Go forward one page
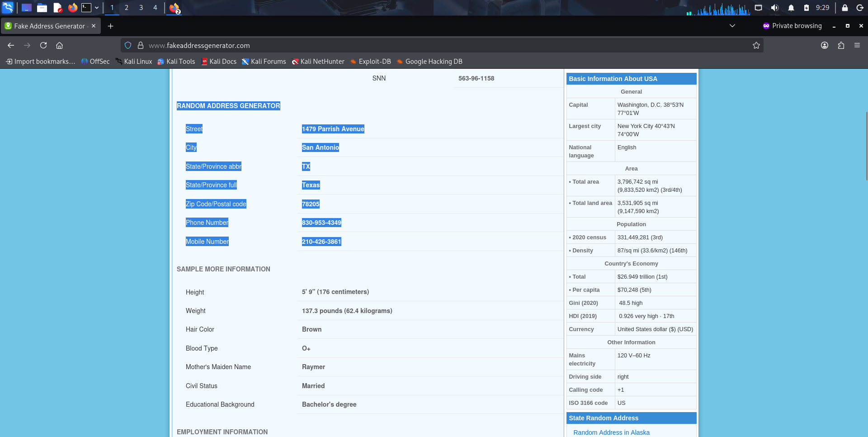Screen dimensions: 868x437 (27, 45)
